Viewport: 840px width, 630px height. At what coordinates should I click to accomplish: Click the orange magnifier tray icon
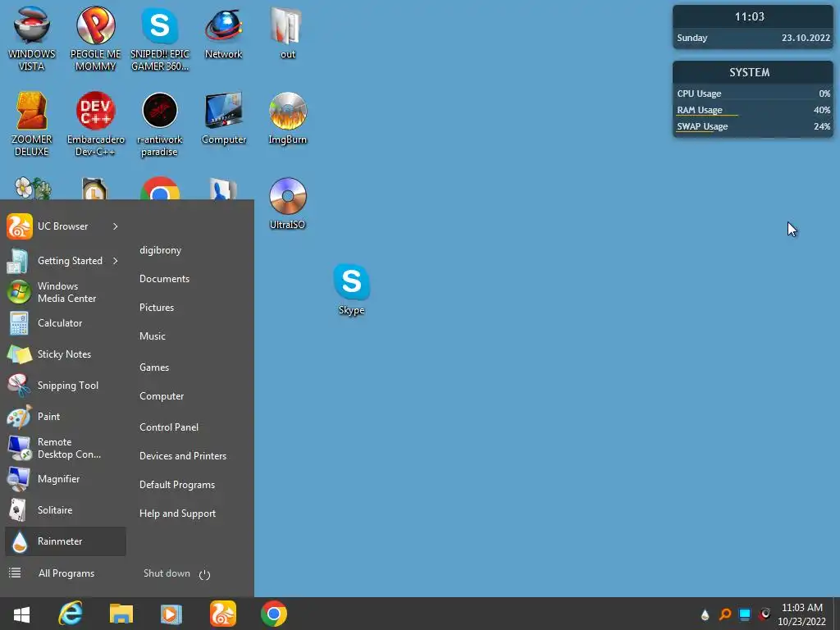tap(725, 614)
